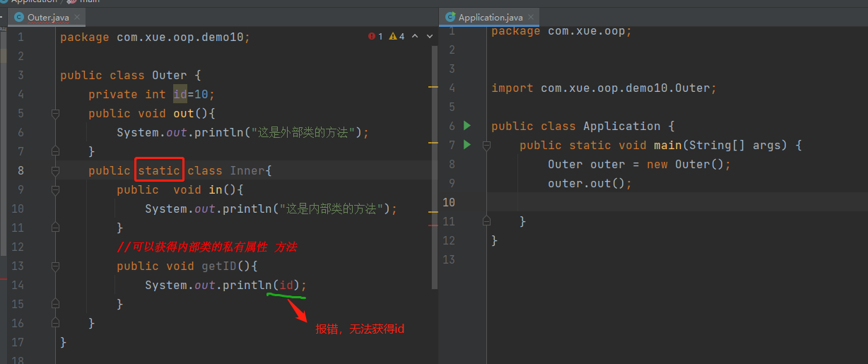
Task: Collapse in() method closing fold marker
Action: [x=55, y=228]
